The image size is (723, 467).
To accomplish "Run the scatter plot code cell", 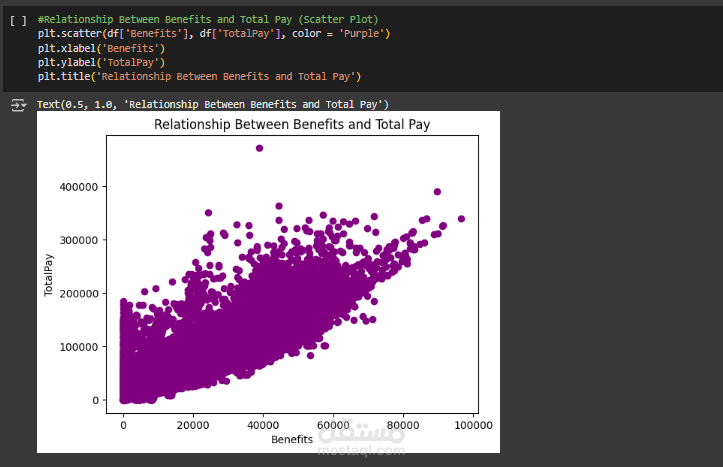I will [18, 20].
